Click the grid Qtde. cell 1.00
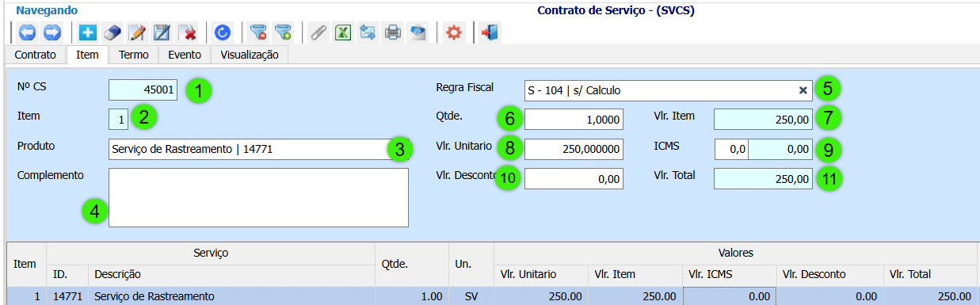The height and width of the screenshot is (305, 980). pyautogui.click(x=412, y=296)
